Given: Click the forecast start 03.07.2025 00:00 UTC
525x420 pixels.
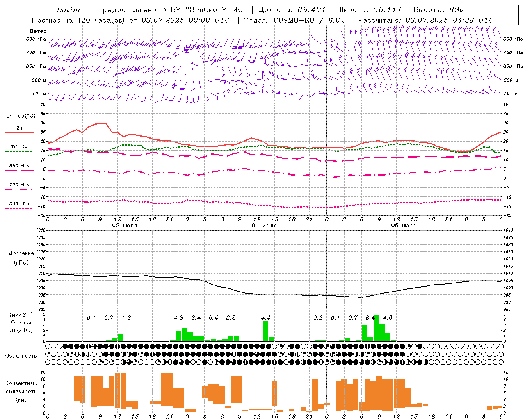Looking at the screenshot, I should tap(185, 20).
